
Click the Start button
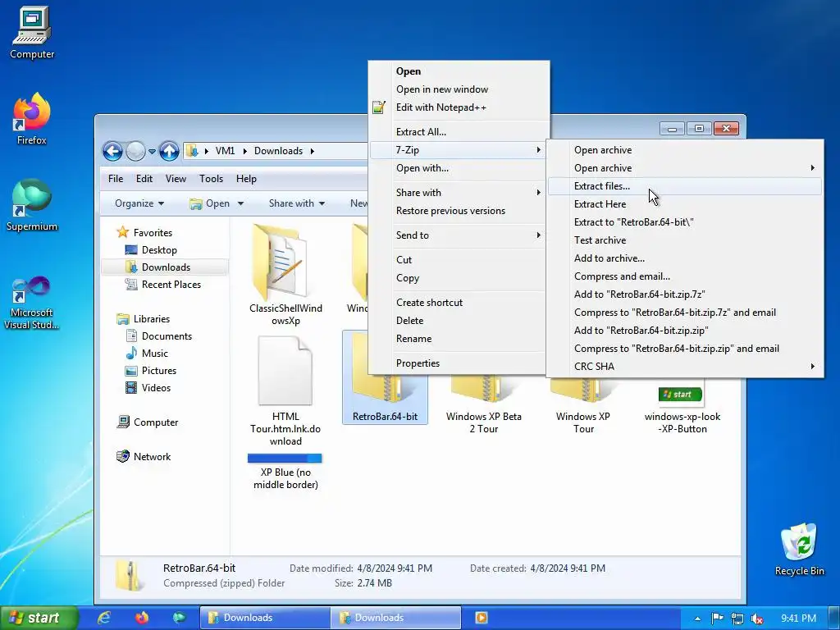pyautogui.click(x=39, y=618)
